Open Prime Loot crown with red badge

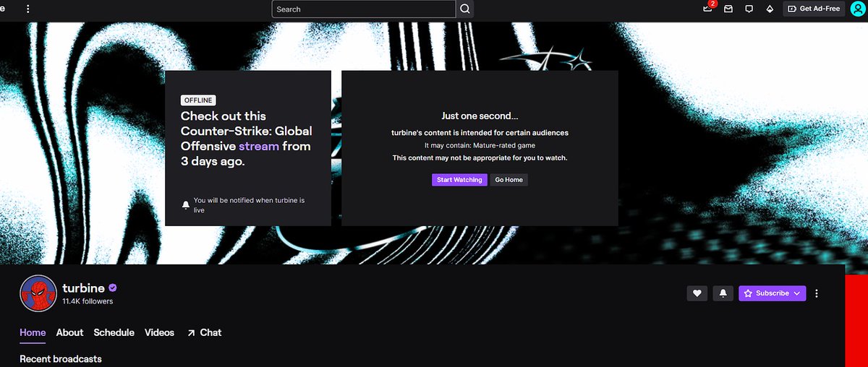(709, 8)
